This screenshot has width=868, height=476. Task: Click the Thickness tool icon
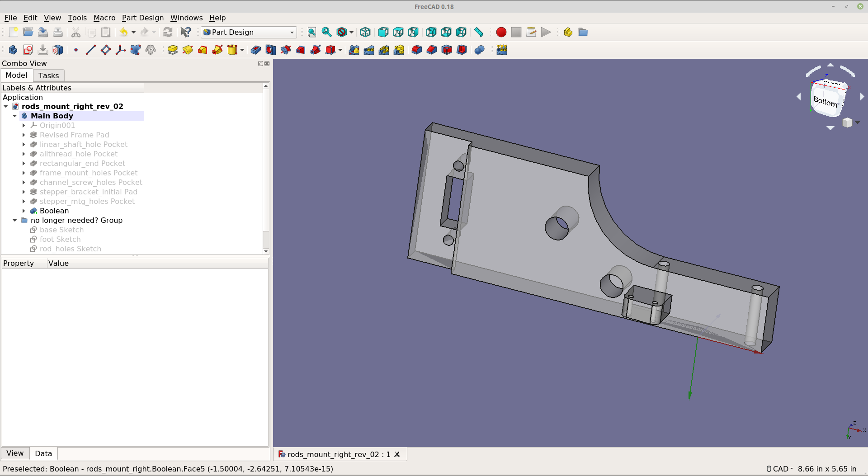(462, 50)
